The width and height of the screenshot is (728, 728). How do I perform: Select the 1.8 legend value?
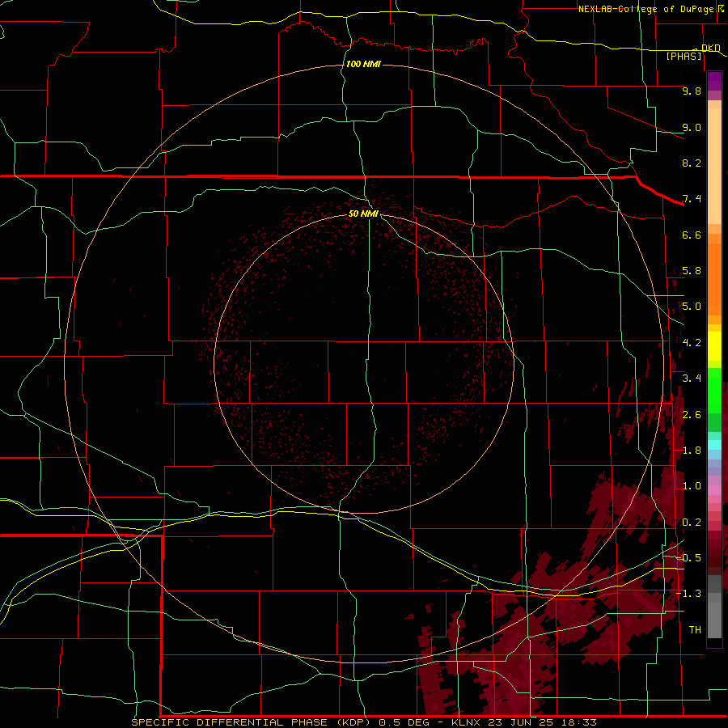692,451
